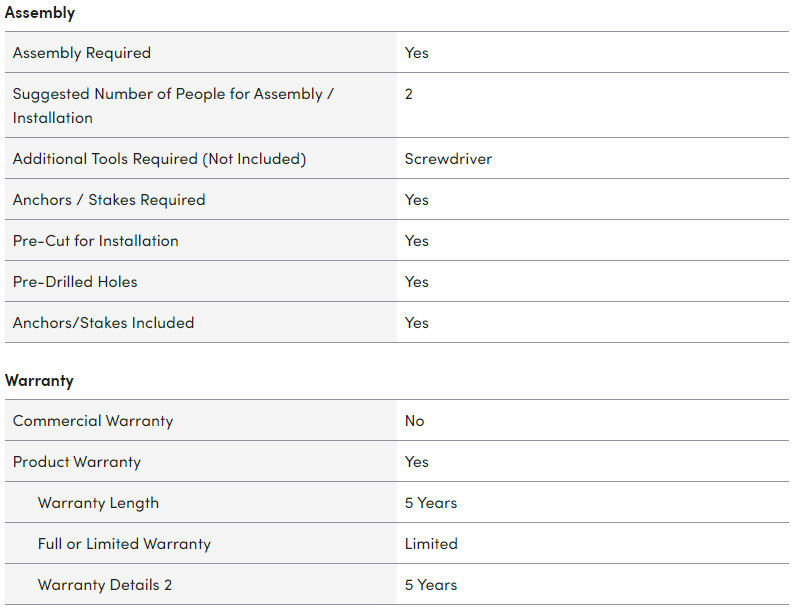
Task: Click the Yes value for Anchors/Stakes Included
Action: pos(417,322)
